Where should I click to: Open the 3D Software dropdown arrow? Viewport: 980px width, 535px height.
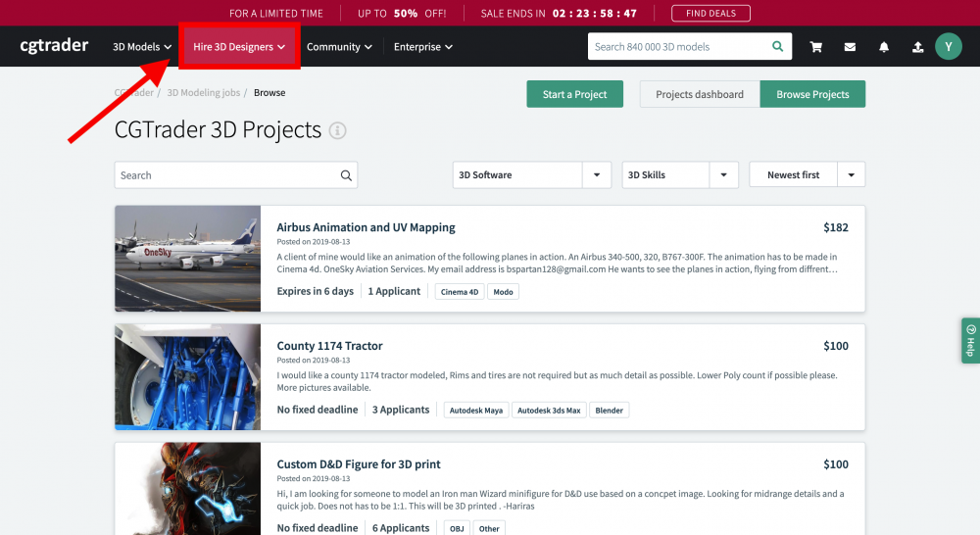point(597,175)
